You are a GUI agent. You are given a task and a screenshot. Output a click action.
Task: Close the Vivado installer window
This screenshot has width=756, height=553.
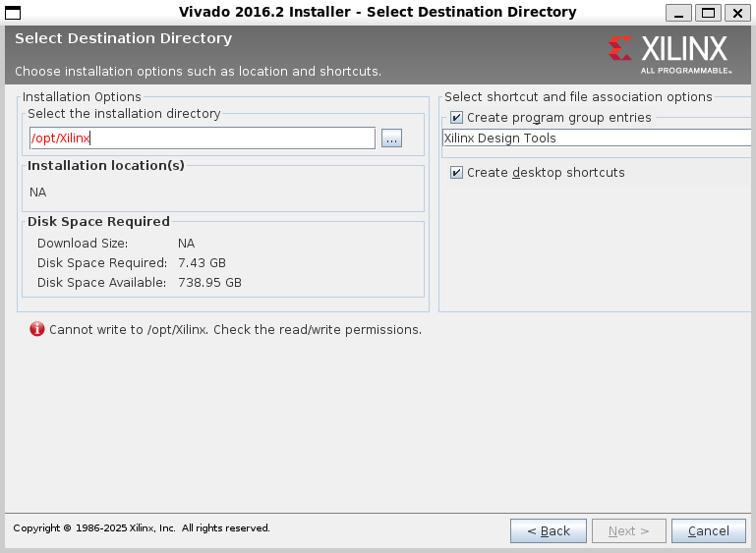[x=736, y=13]
